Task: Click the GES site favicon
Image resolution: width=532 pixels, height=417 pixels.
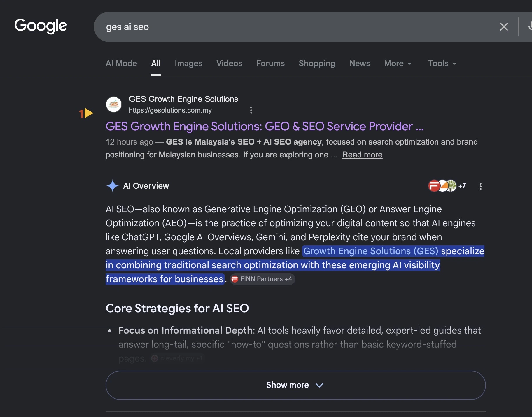Action: (x=114, y=104)
